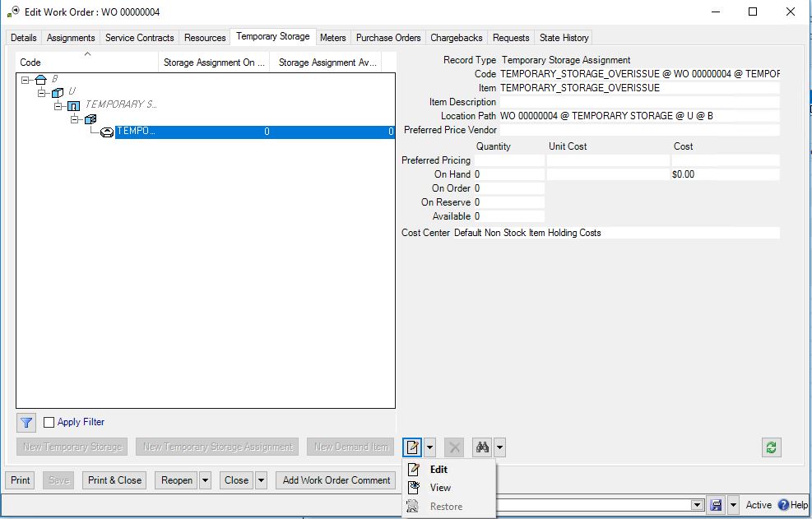Open the Service Contracts tab
The height and width of the screenshot is (519, 812).
click(139, 38)
